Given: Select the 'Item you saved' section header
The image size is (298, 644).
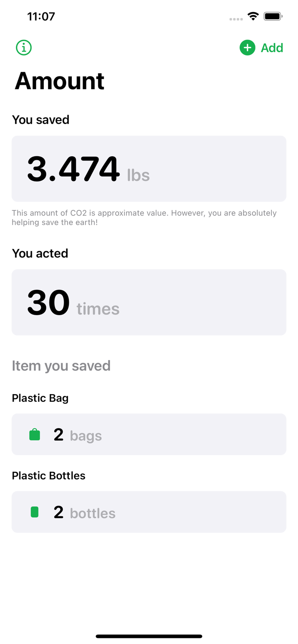Looking at the screenshot, I should (x=61, y=366).
